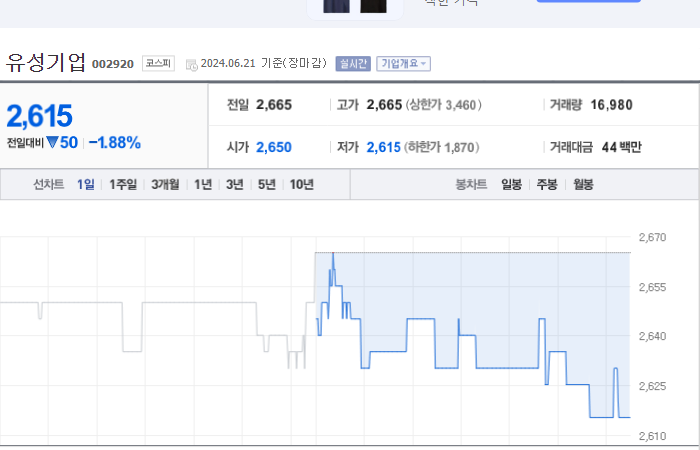Show the 3개월 line chart
This screenshot has height=450, width=700.
(165, 184)
